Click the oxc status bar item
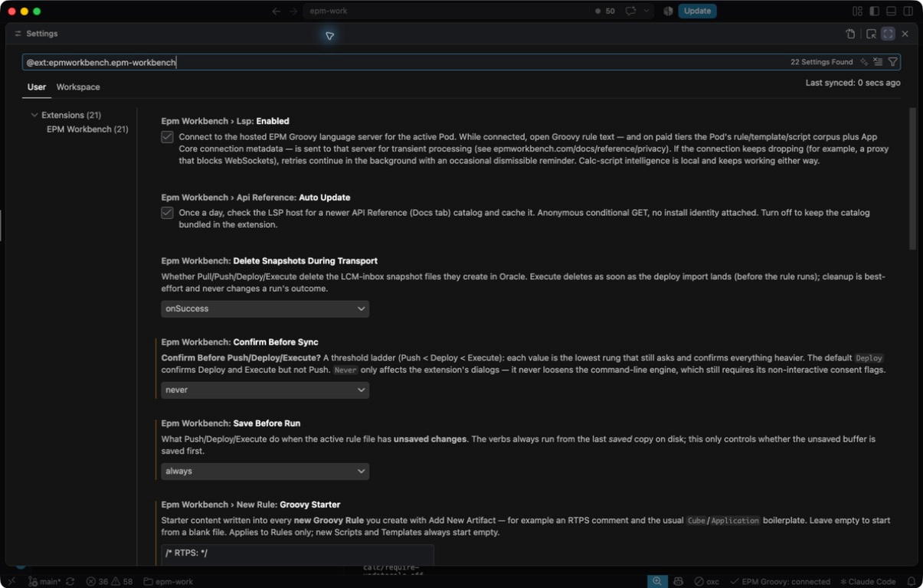The width and height of the screenshot is (923, 588). coord(707,582)
